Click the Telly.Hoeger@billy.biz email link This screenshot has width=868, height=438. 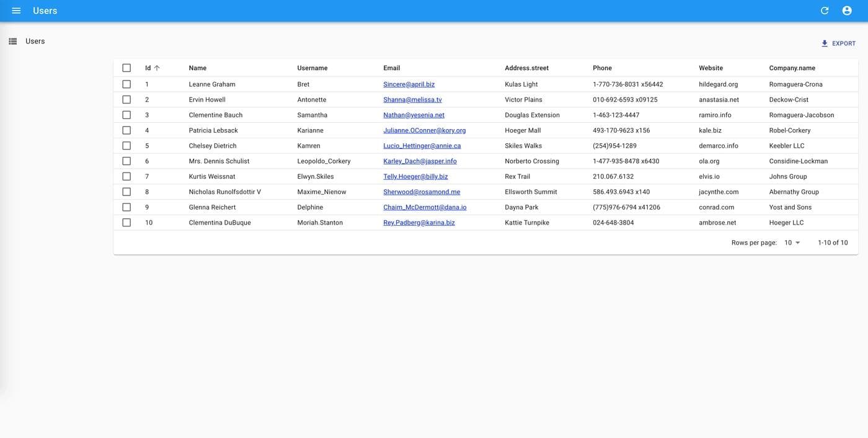415,177
